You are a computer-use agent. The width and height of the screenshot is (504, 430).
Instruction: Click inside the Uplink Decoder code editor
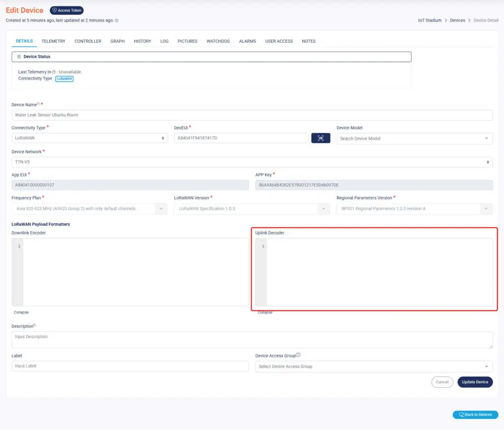[x=379, y=272]
